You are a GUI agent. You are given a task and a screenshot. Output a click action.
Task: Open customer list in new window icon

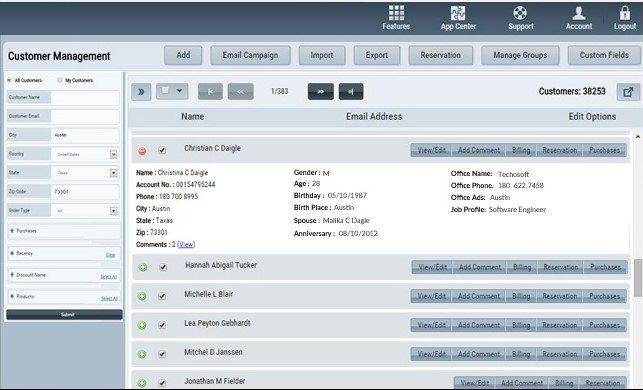(628, 92)
